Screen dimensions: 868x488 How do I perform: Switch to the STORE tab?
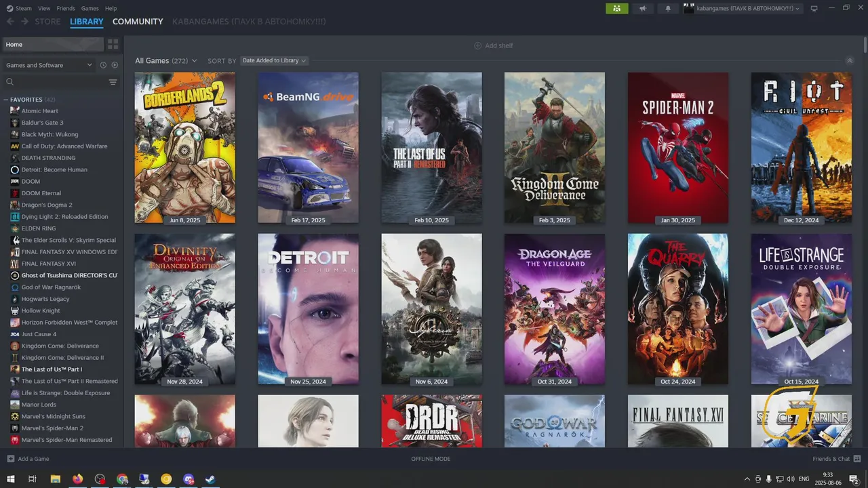(47, 22)
